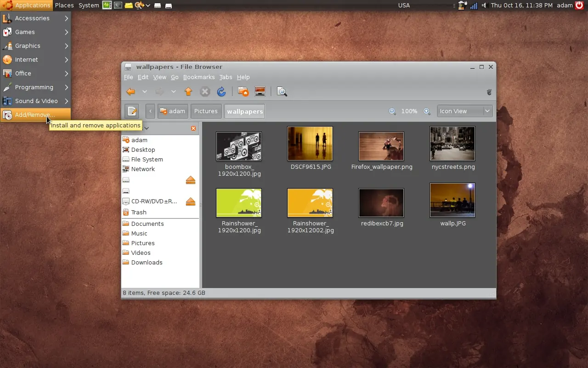Open the Forward history dropdown arrow
This screenshot has width=588, height=368.
pos(173,92)
